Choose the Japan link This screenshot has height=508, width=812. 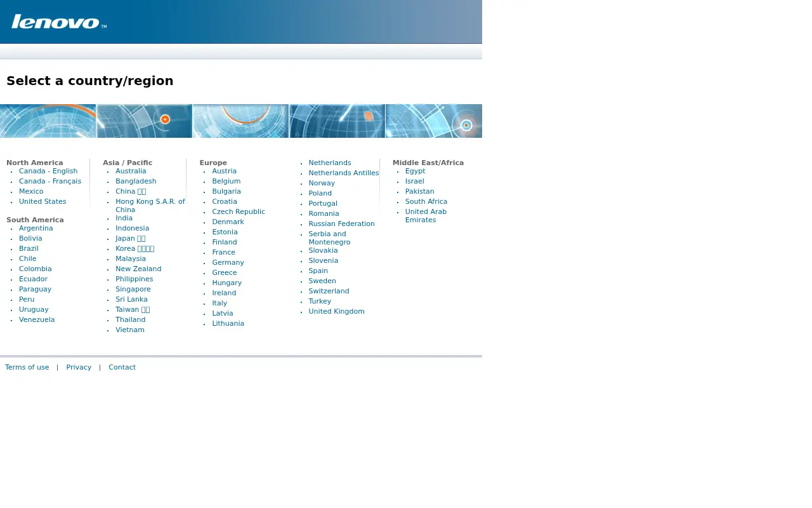point(130,238)
